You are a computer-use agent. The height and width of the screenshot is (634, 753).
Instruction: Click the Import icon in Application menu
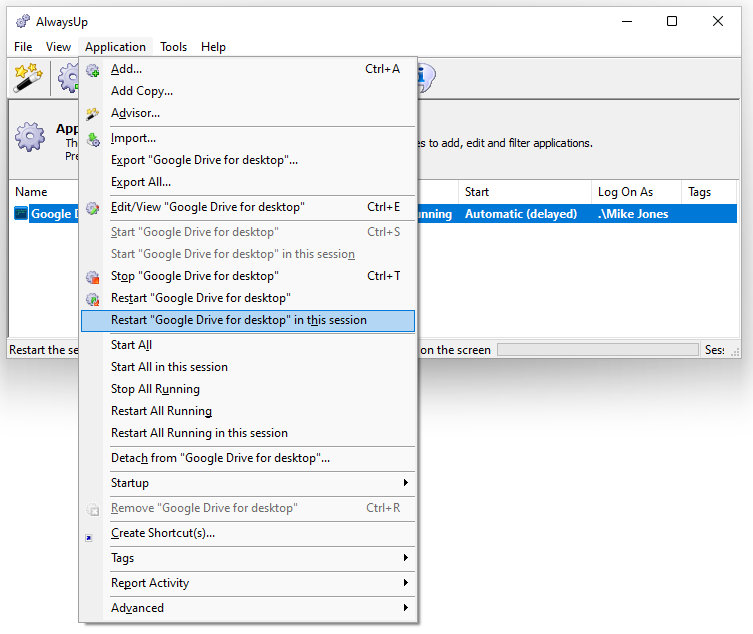coord(93,139)
